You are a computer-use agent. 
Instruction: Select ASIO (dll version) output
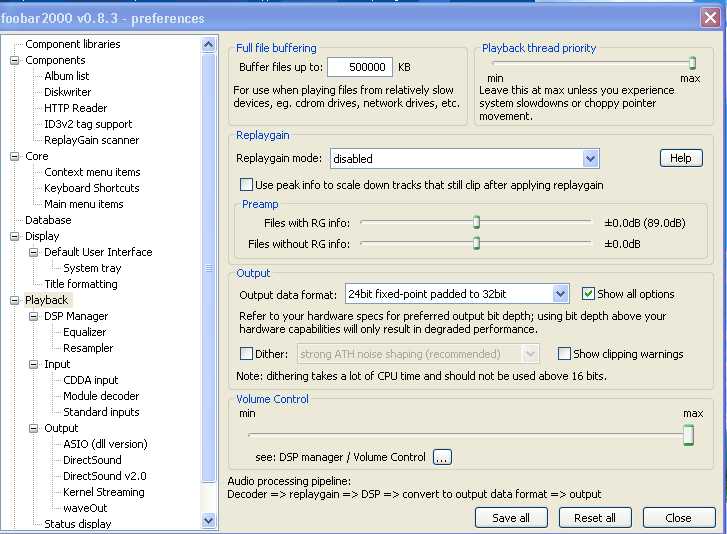tap(105, 444)
